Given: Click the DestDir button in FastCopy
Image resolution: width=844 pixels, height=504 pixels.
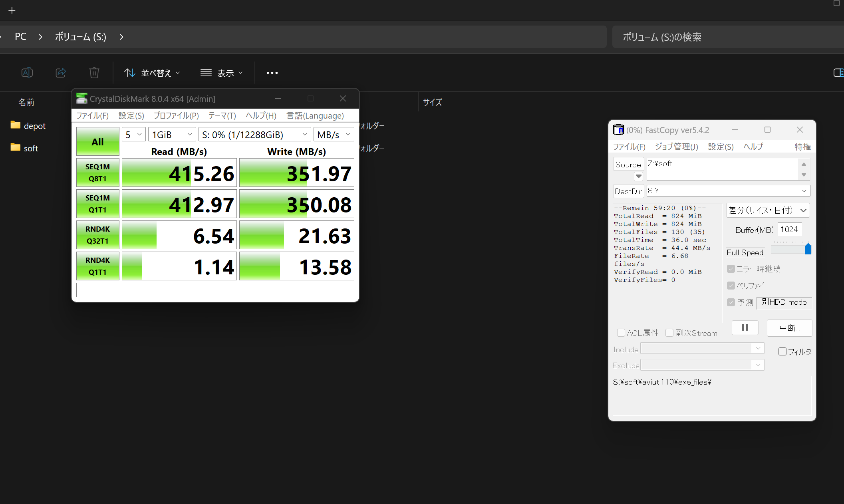Looking at the screenshot, I should (x=628, y=191).
